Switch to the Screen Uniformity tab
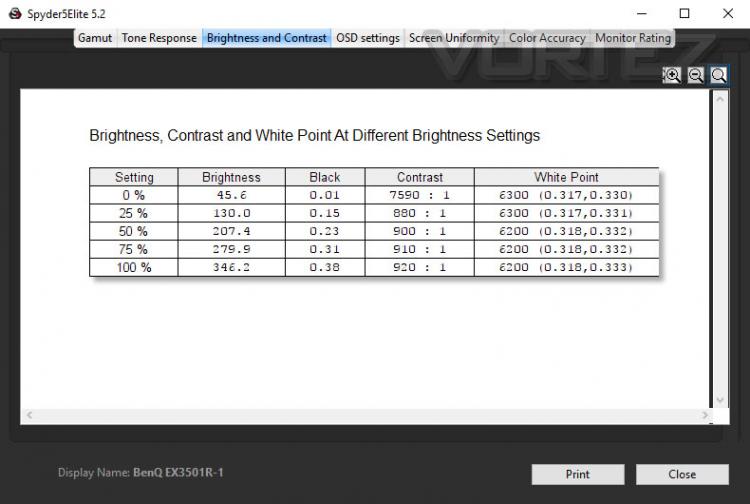 [454, 38]
